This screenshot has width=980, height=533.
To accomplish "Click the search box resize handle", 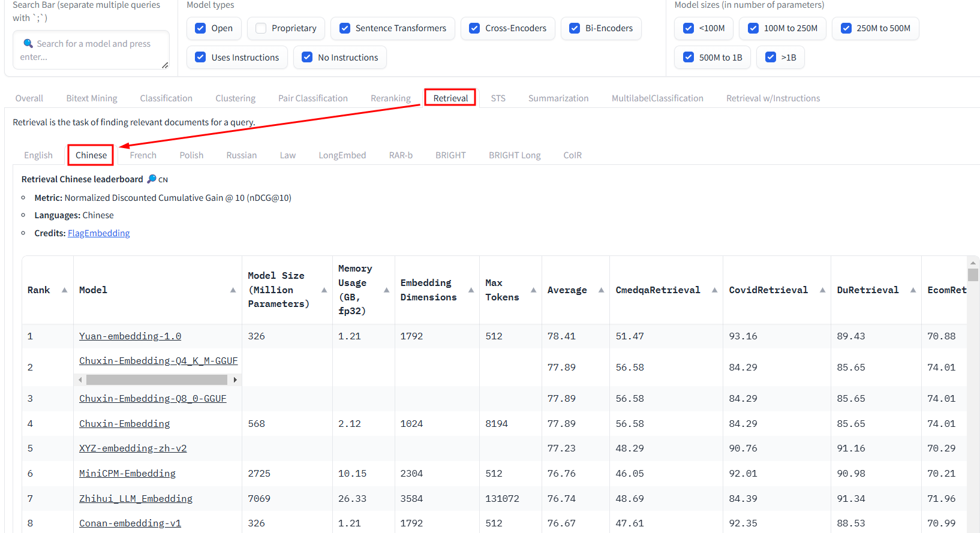I will 165,65.
